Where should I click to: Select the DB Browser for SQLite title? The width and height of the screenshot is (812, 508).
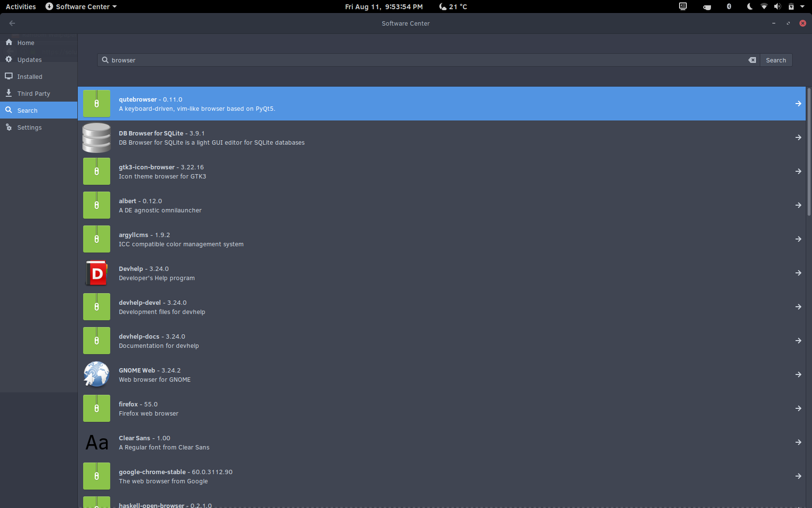[161, 133]
